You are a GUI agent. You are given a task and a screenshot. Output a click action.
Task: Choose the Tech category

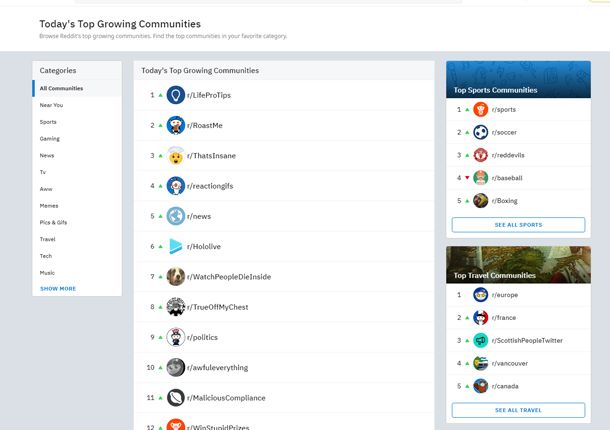[77, 256]
